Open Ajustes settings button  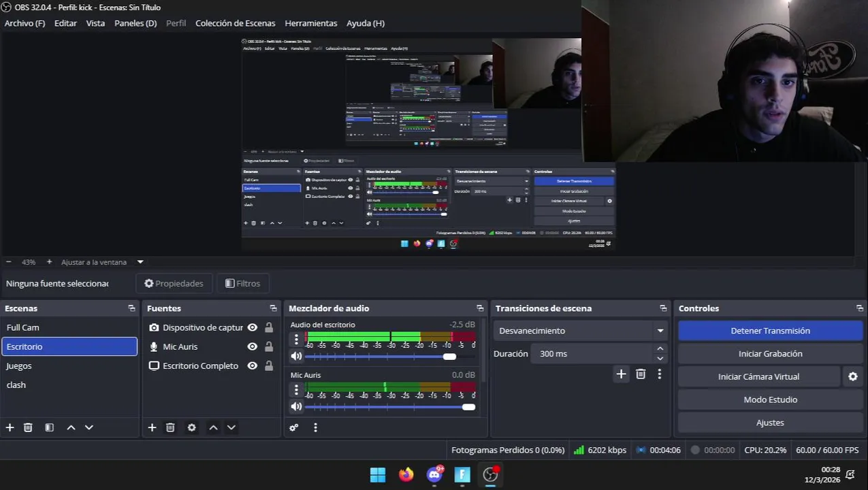[x=770, y=423]
